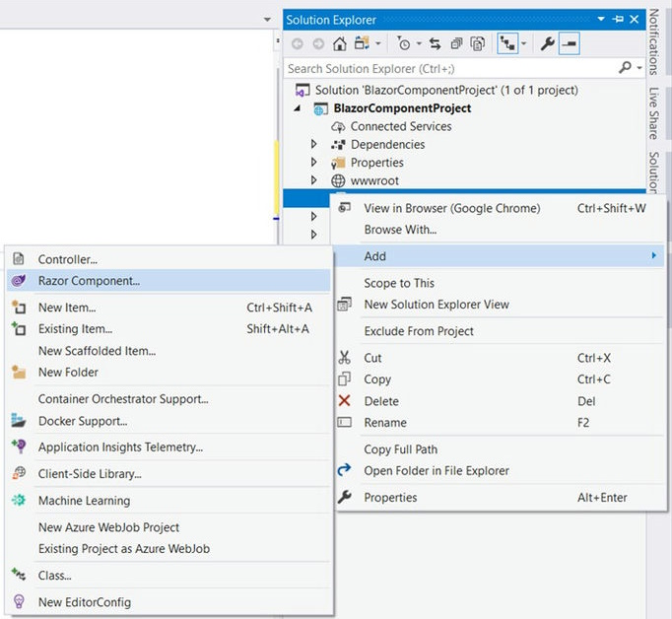Choose Rename in context menu
The width and height of the screenshot is (672, 619).
pyautogui.click(x=500, y=423)
